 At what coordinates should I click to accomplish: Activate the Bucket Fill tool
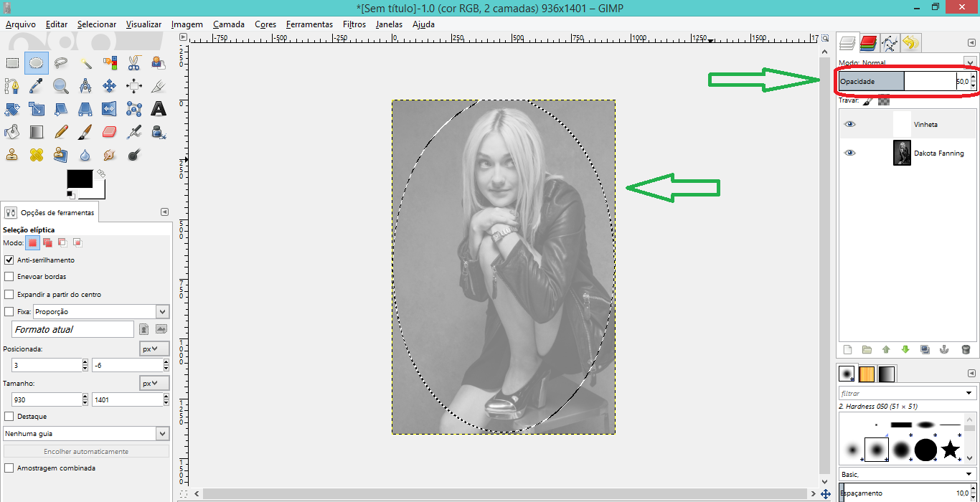(12, 132)
